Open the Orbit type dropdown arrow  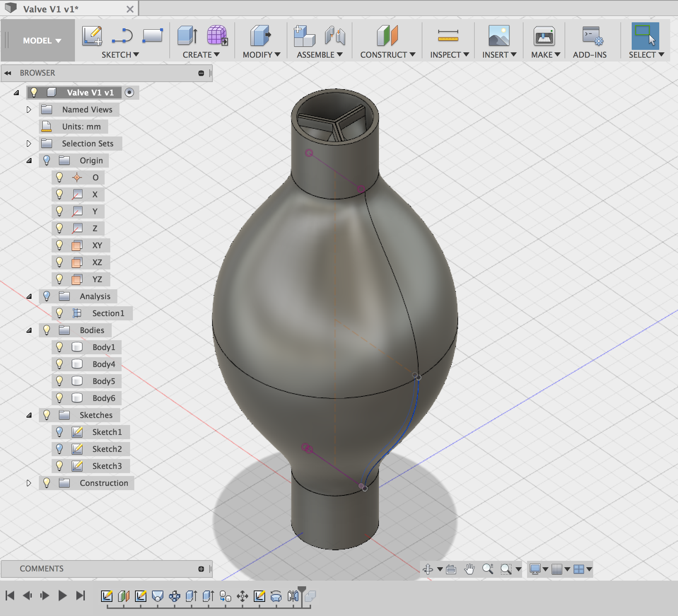(440, 569)
